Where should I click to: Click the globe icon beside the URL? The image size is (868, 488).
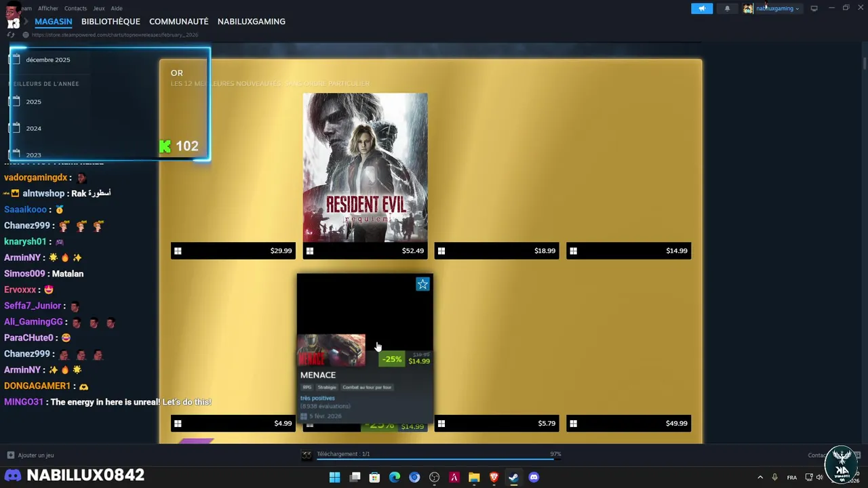[26, 35]
